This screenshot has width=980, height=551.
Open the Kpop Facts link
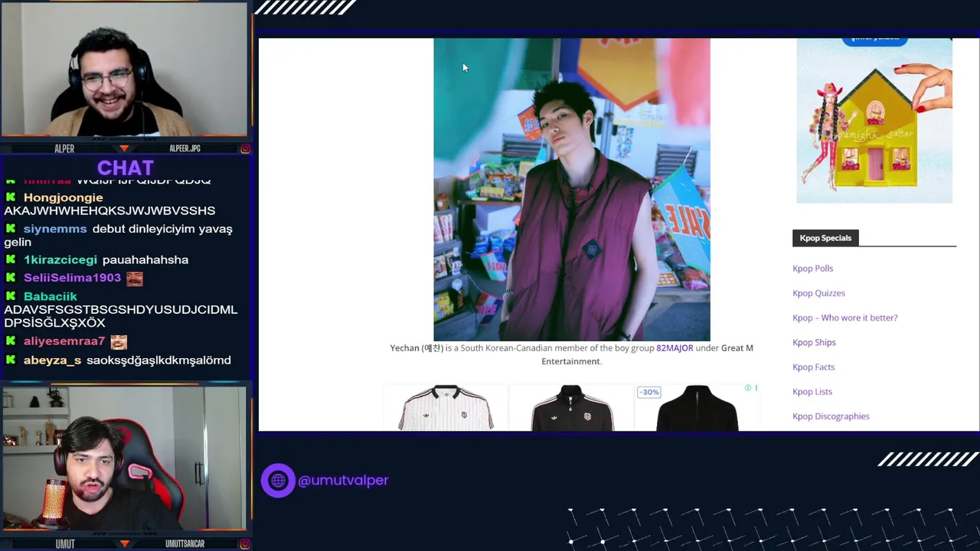point(813,367)
